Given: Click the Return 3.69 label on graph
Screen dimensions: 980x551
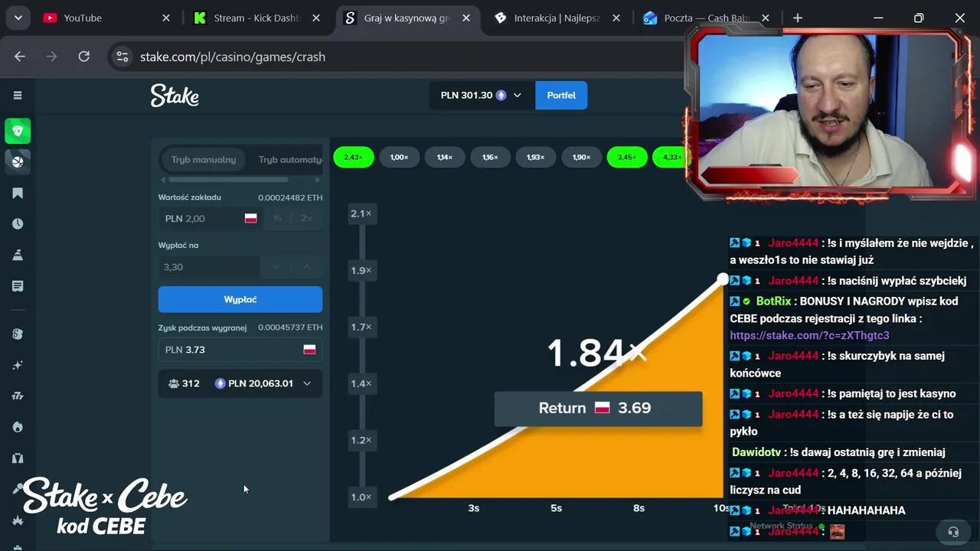Looking at the screenshot, I should [598, 409].
